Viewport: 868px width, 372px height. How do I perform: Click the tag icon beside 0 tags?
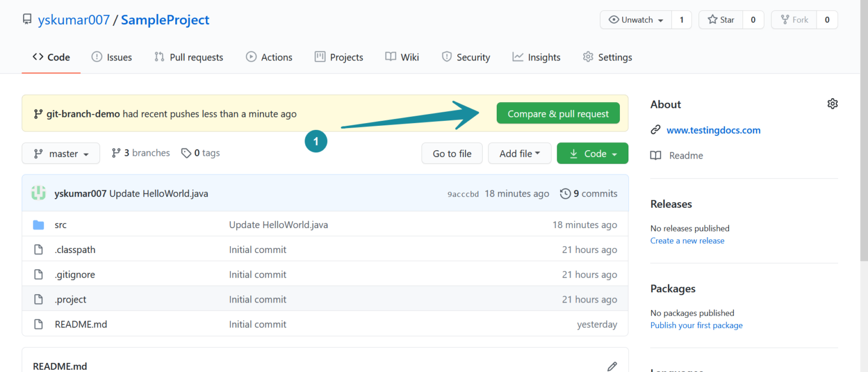(186, 152)
